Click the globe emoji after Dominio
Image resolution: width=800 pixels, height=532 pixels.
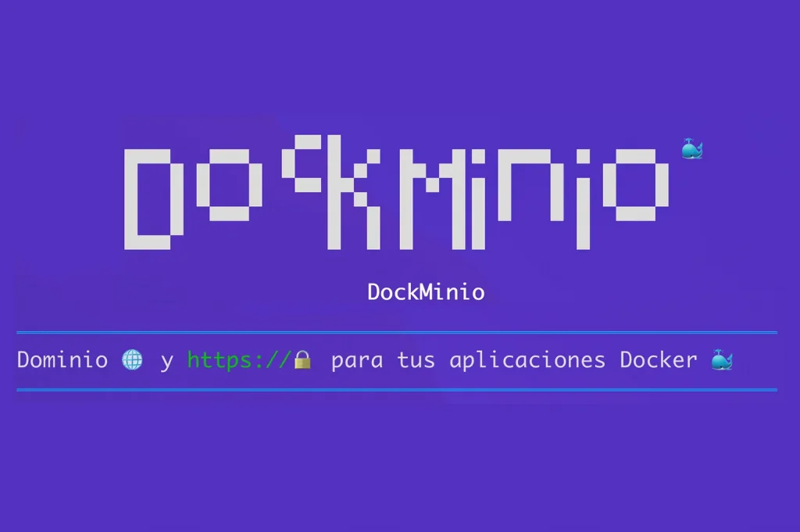pyautogui.click(x=133, y=359)
